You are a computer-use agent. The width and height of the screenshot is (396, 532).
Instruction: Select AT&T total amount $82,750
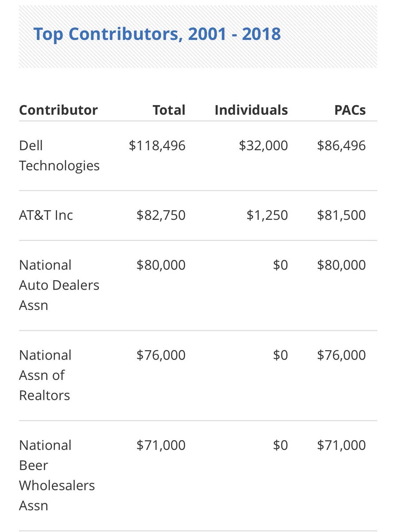click(161, 215)
